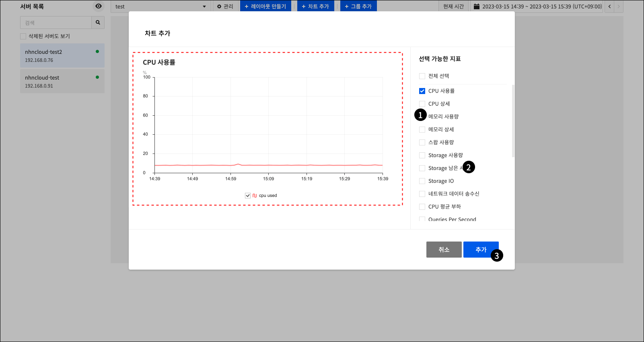Click the metrics list scrollbar
Screen dimensions: 644x342
pyautogui.click(x=513, y=121)
